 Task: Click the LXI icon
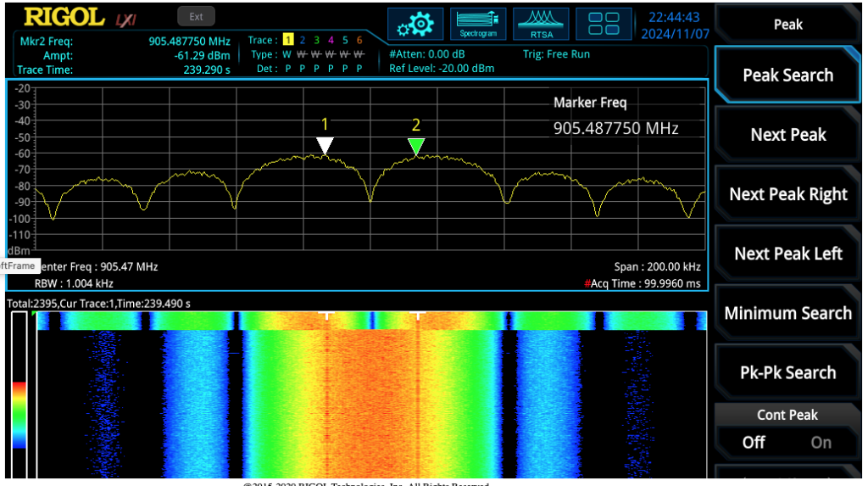pyautogui.click(x=124, y=19)
